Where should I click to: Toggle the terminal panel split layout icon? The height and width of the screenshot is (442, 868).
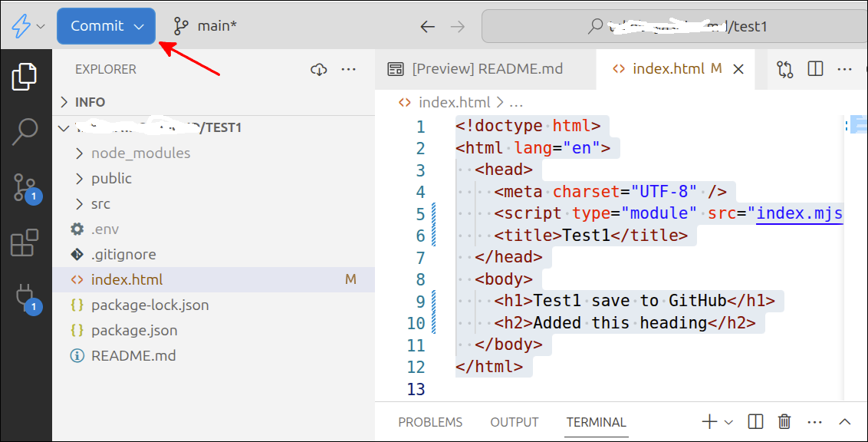pyautogui.click(x=755, y=421)
